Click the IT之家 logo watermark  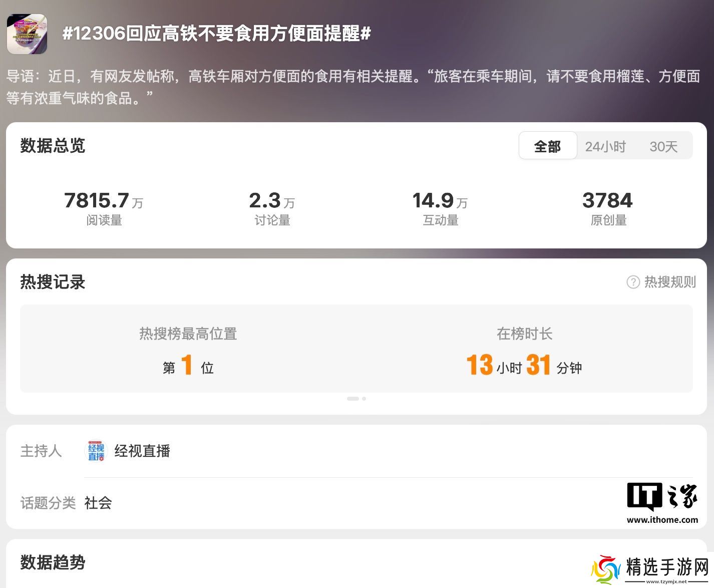coord(662,497)
